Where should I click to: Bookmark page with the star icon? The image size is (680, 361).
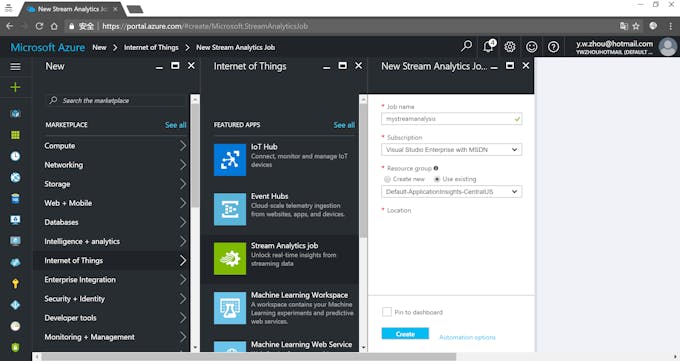[x=636, y=26]
